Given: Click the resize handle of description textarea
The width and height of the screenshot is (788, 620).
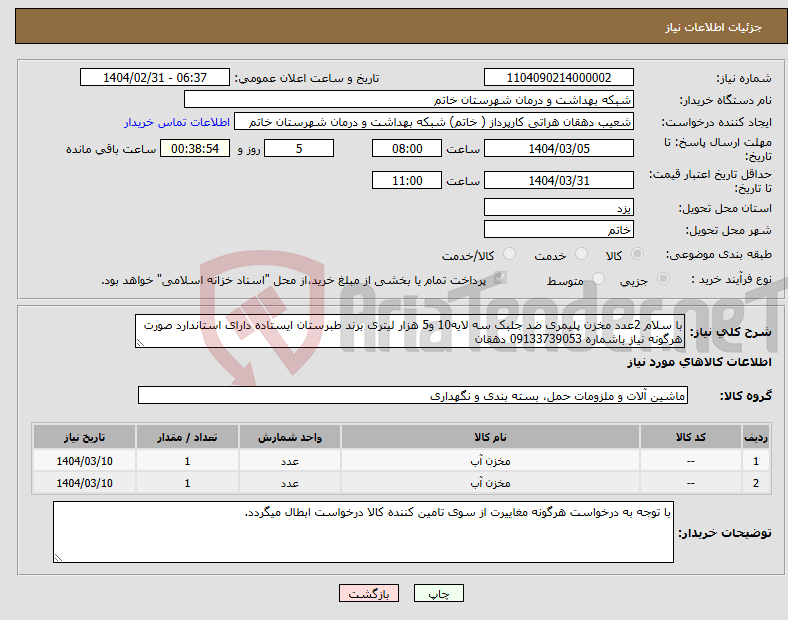Looking at the screenshot, I should 140,343.
